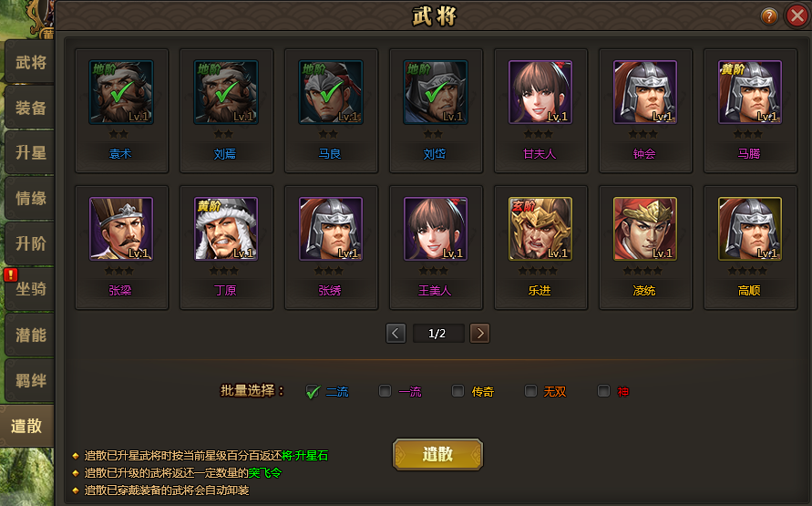Go to next page with right arrow
Screen dimensions: 812x506
[x=479, y=333]
